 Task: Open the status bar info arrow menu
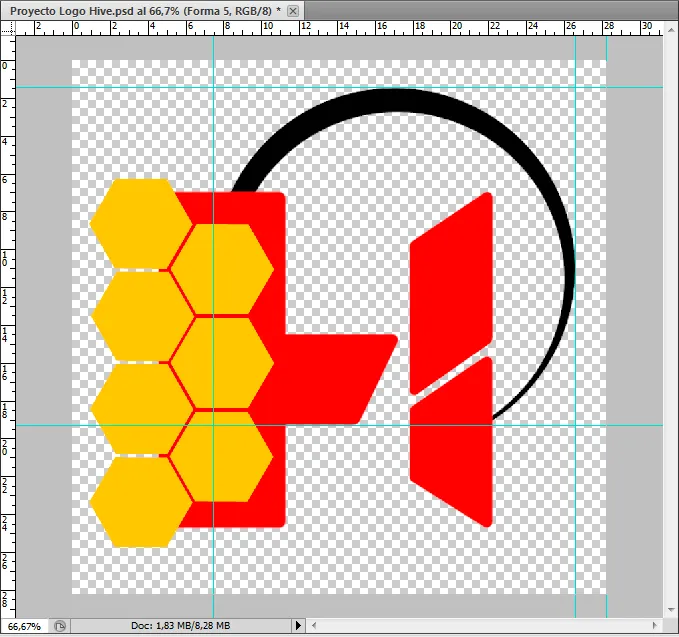click(298, 626)
